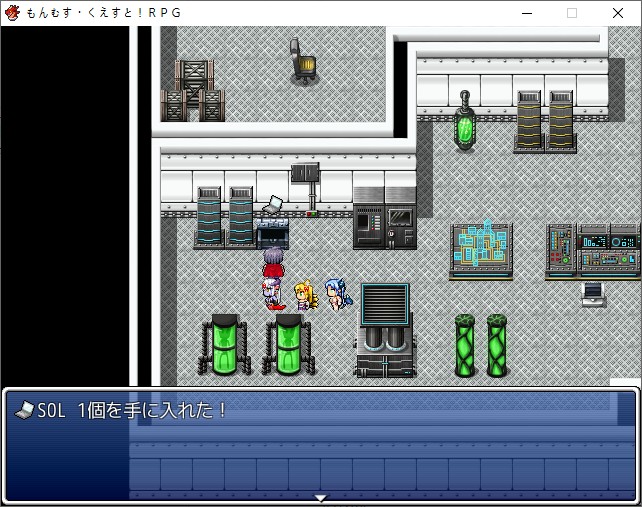Click the holographic blue city map table
This screenshot has width=642, height=507.
(481, 249)
